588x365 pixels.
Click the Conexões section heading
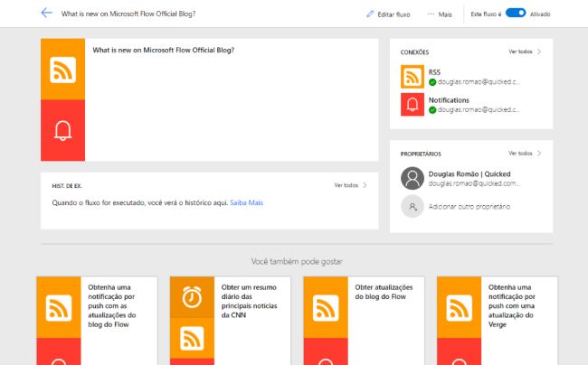point(414,52)
